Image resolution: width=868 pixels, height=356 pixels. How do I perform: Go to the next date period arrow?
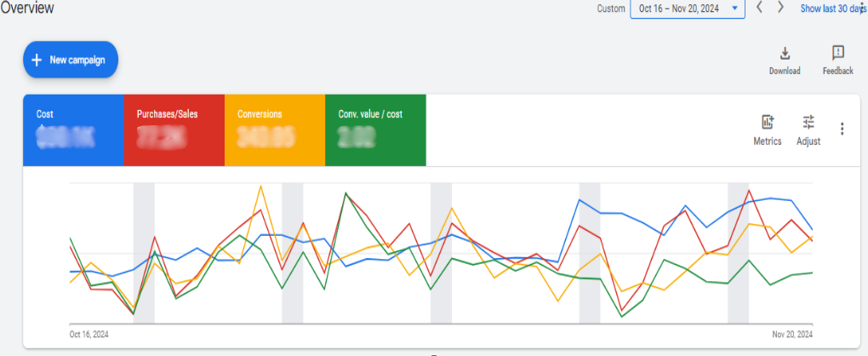(x=780, y=8)
